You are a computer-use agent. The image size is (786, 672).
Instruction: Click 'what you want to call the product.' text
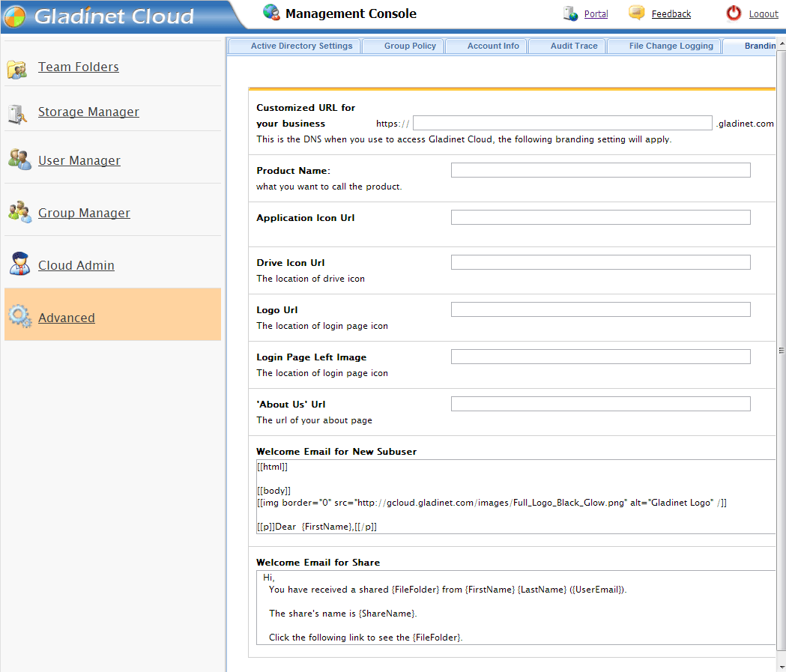pyautogui.click(x=329, y=187)
